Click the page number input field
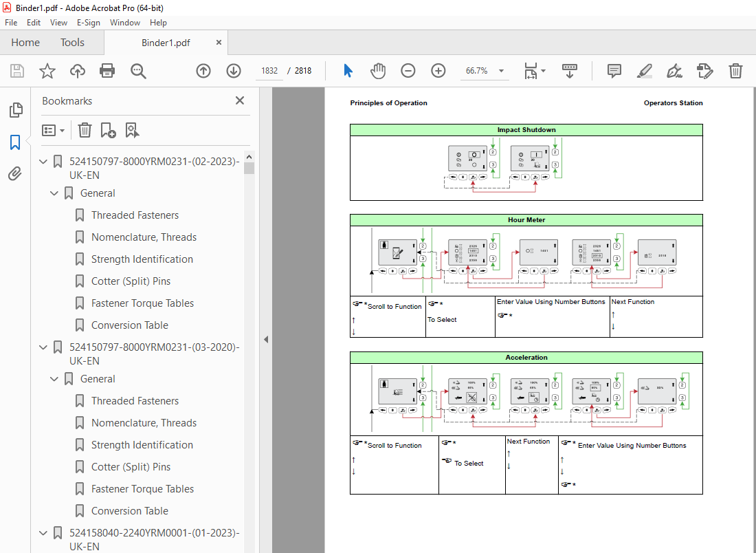 coord(269,70)
